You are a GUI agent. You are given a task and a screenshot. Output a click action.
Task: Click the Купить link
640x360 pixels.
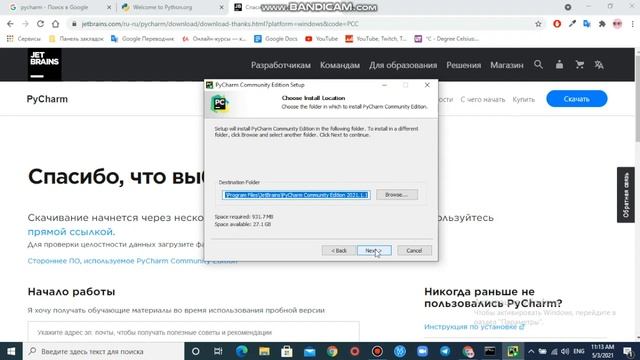[x=523, y=99]
